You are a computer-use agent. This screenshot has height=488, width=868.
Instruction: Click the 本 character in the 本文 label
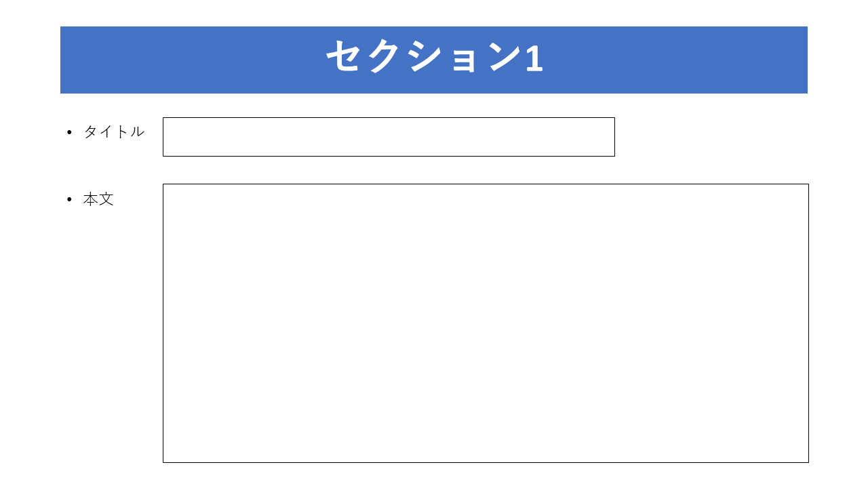click(x=91, y=199)
